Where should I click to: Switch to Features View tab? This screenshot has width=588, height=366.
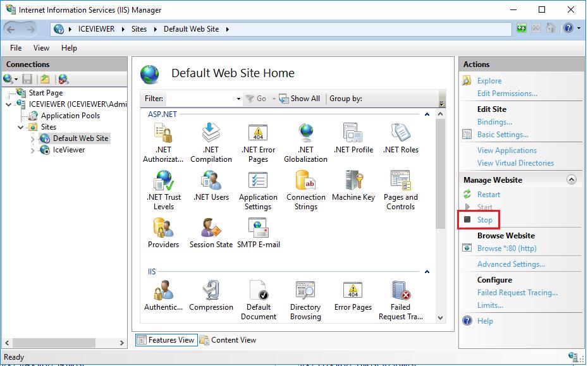pos(166,340)
